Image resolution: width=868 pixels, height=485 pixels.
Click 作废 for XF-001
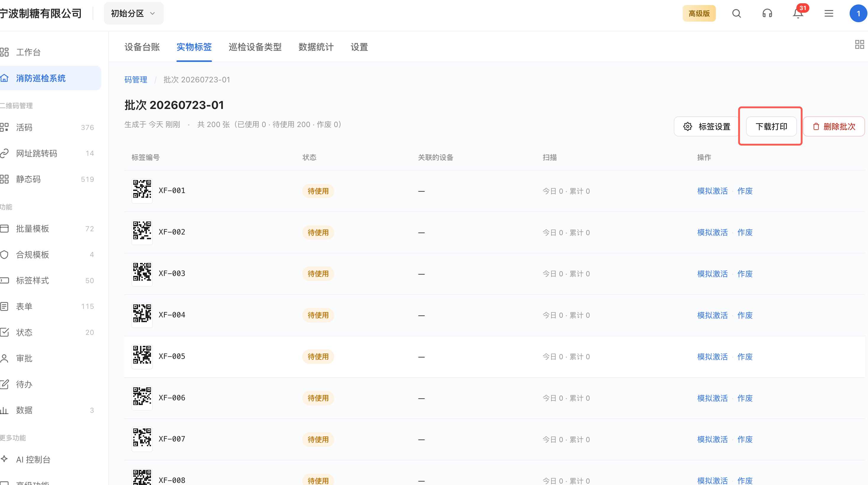745,191
